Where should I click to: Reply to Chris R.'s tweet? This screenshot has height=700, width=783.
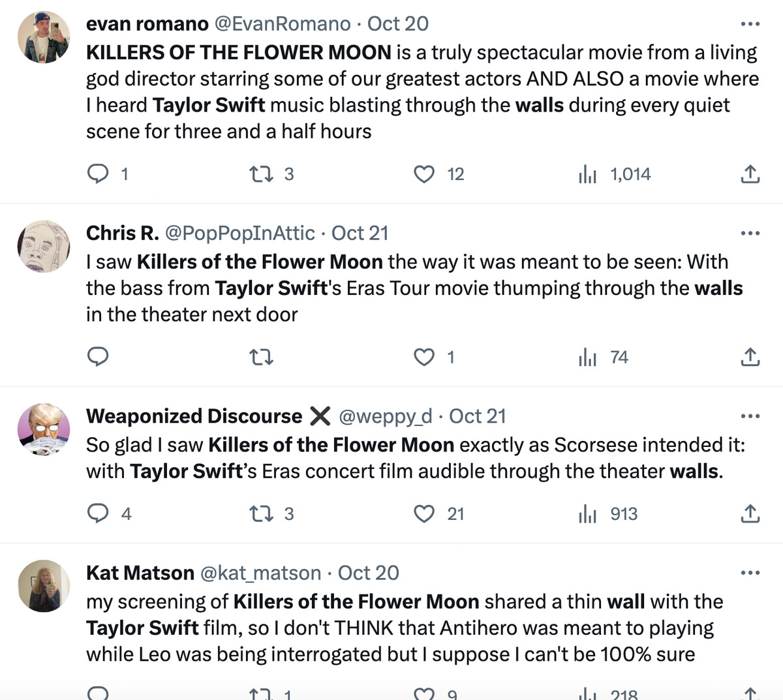[x=98, y=357]
